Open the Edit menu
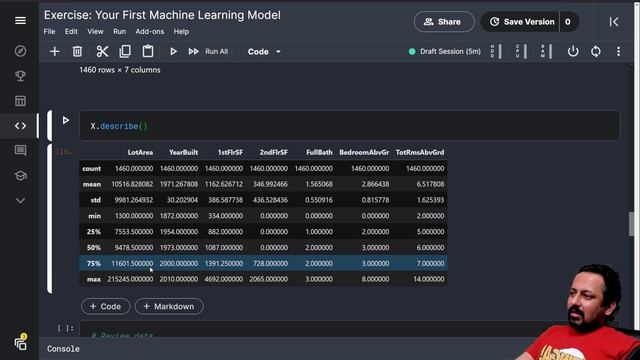The height and width of the screenshot is (360, 640). 71,31
